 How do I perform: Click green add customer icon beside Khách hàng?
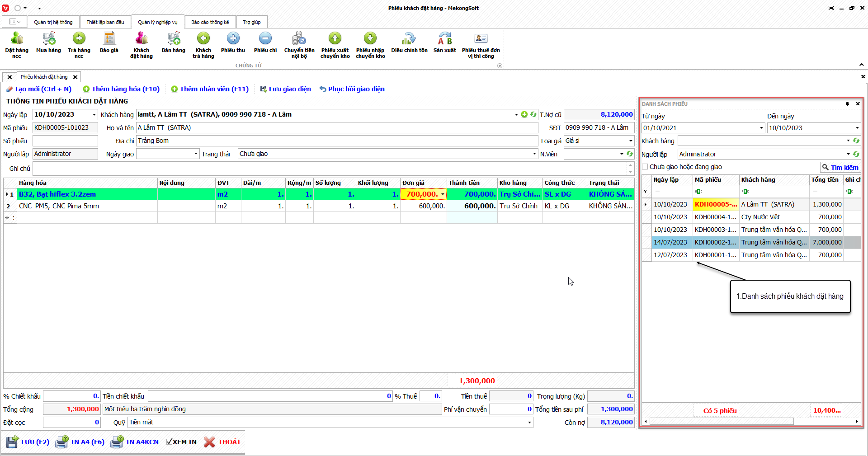(524, 115)
